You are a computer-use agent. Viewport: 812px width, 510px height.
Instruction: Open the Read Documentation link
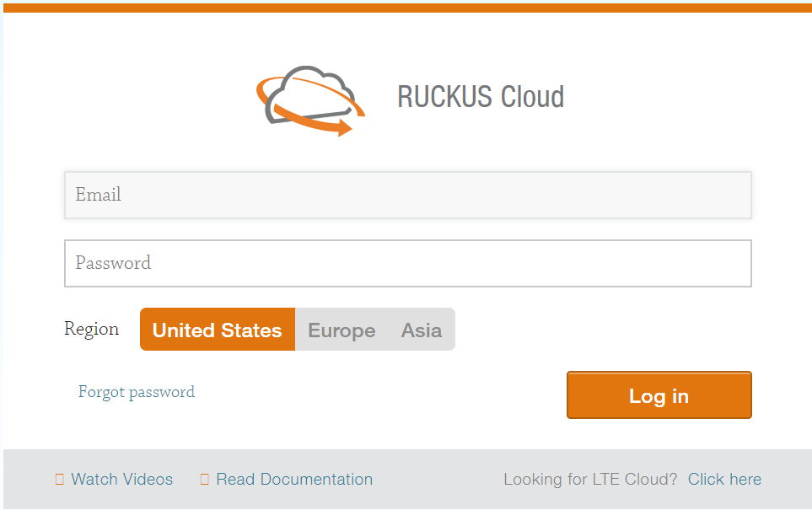pyautogui.click(x=293, y=480)
